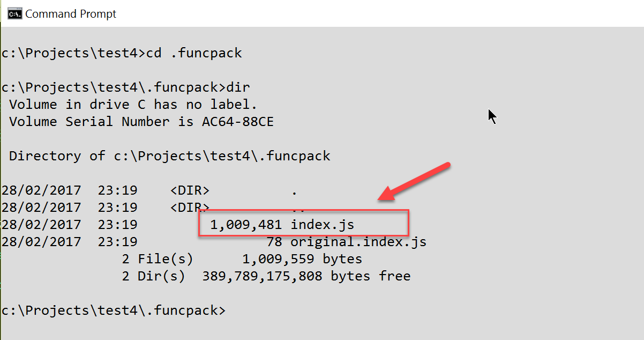Click the Command Prompt title text
The height and width of the screenshot is (340, 644).
click(x=71, y=14)
